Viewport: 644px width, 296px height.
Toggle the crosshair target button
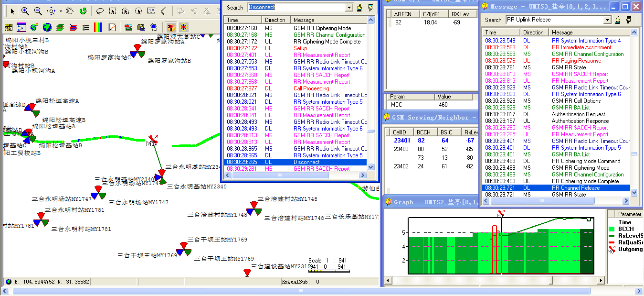(183, 27)
